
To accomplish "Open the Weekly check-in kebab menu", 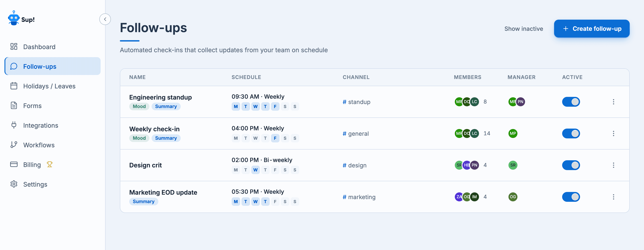I will (x=613, y=133).
